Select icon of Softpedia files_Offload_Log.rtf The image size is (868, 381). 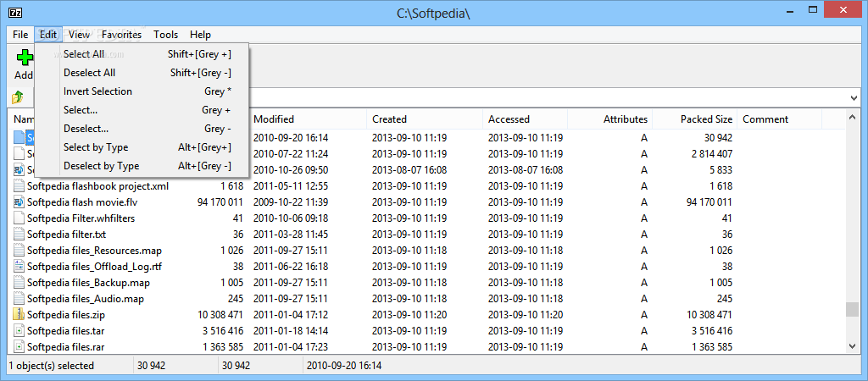(19, 267)
